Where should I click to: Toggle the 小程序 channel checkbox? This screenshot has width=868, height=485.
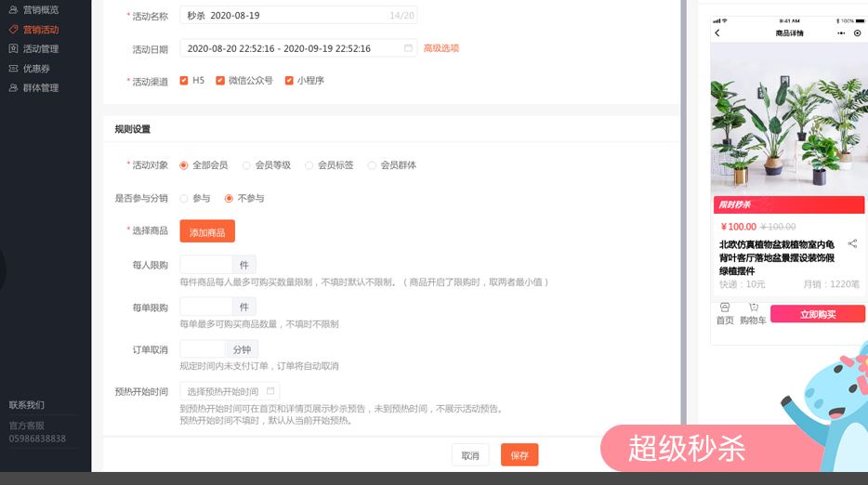pos(289,81)
